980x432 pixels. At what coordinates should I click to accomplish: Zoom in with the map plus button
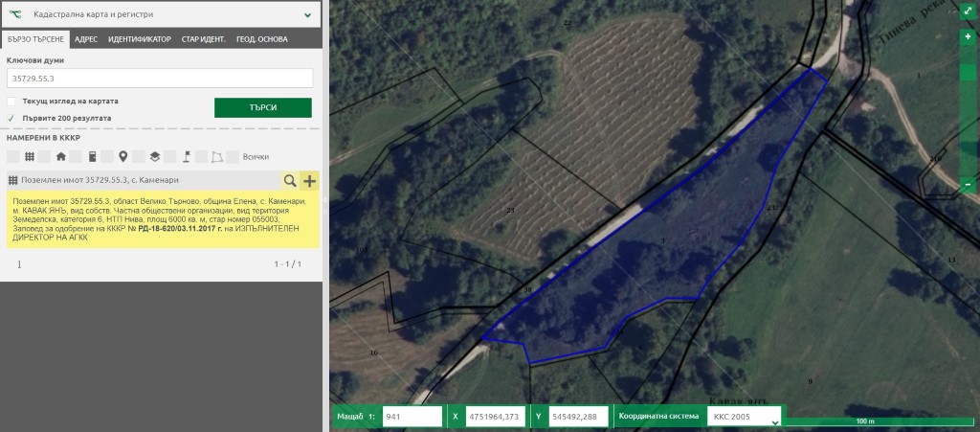(x=969, y=36)
